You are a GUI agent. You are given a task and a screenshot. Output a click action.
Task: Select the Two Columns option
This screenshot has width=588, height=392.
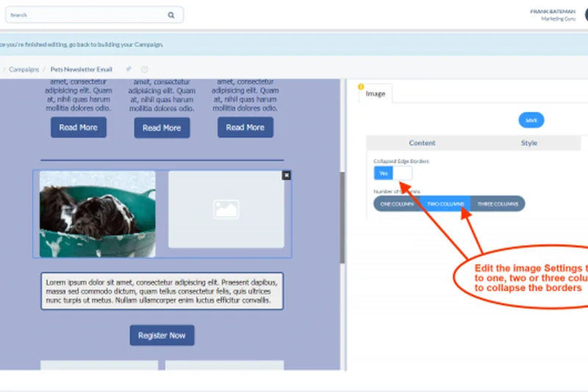point(445,204)
